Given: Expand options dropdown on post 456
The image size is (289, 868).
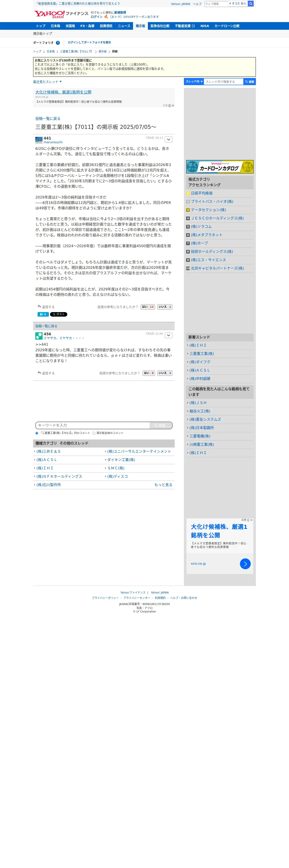Looking at the screenshot, I should (x=169, y=335).
